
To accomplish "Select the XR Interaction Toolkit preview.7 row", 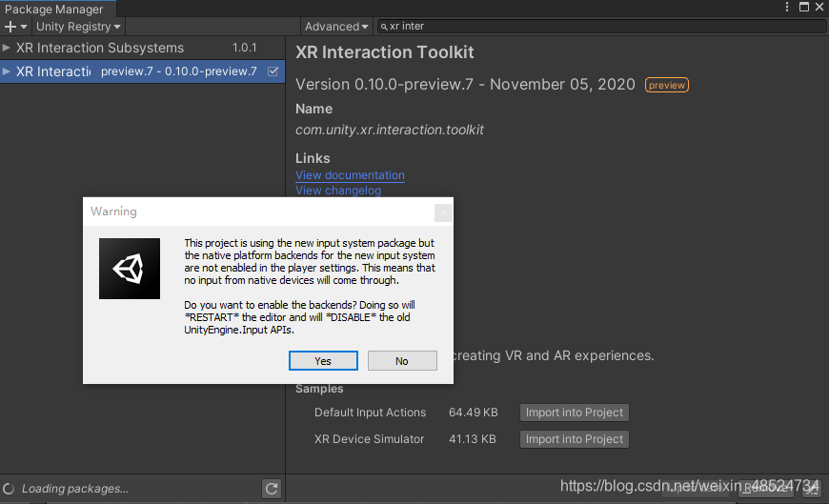I will tap(142, 71).
